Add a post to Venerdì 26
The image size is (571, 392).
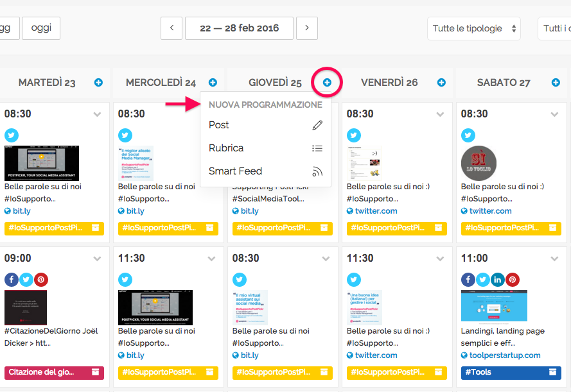[441, 83]
